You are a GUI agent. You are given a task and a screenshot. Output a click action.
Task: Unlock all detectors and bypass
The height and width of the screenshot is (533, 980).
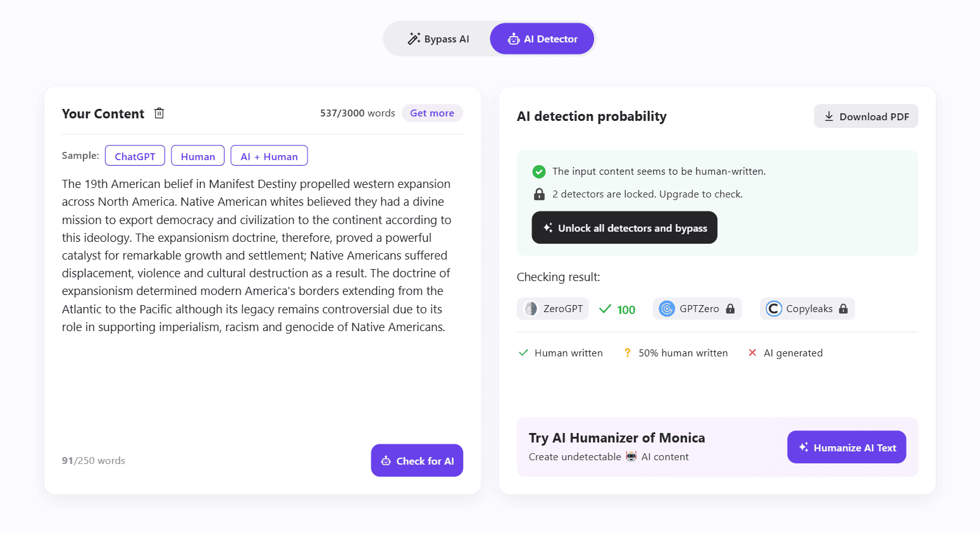point(624,228)
